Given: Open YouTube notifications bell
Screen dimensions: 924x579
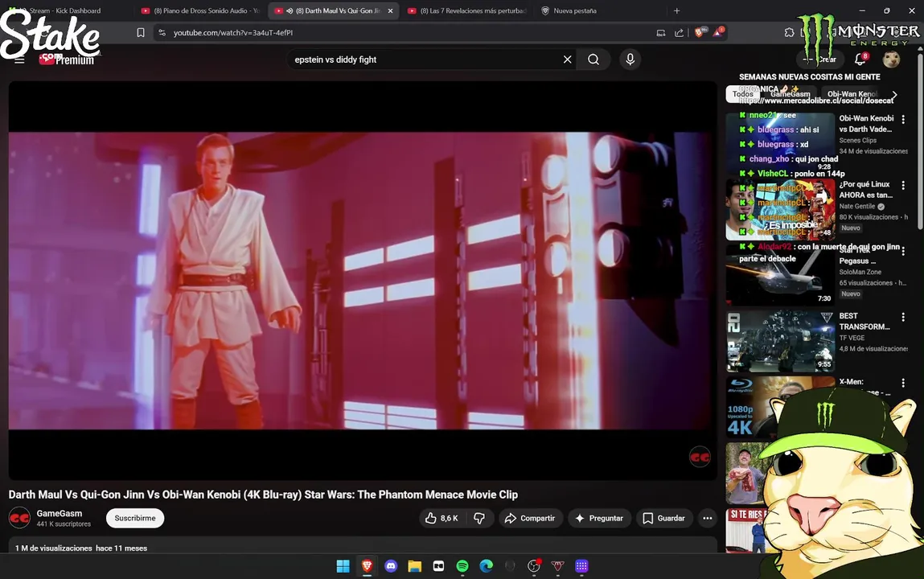Looking at the screenshot, I should 860,59.
